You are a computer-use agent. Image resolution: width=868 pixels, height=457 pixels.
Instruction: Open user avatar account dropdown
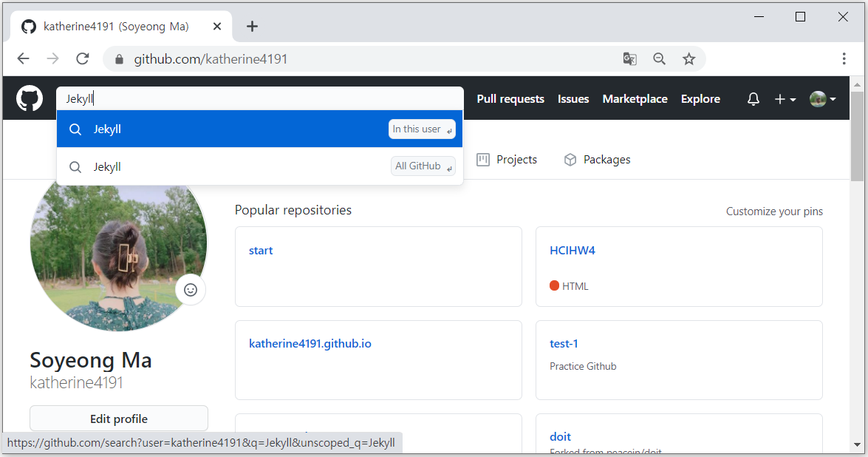click(x=823, y=99)
